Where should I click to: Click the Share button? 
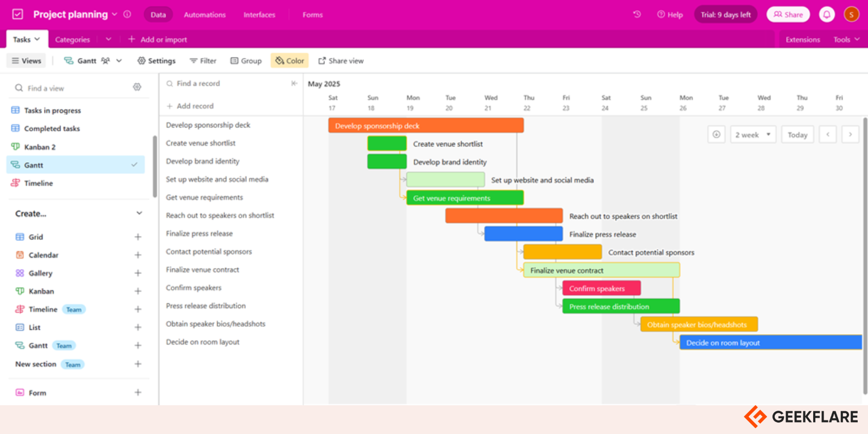pos(788,15)
